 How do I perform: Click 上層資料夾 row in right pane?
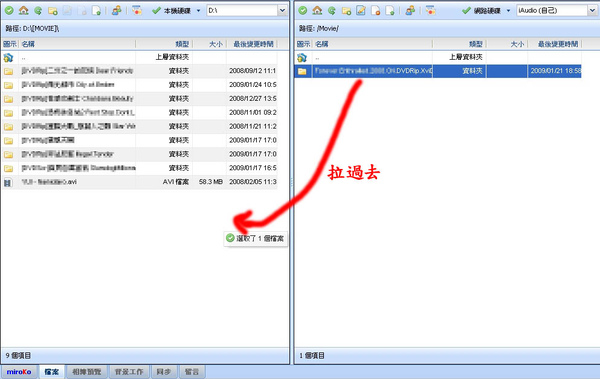(x=438, y=57)
